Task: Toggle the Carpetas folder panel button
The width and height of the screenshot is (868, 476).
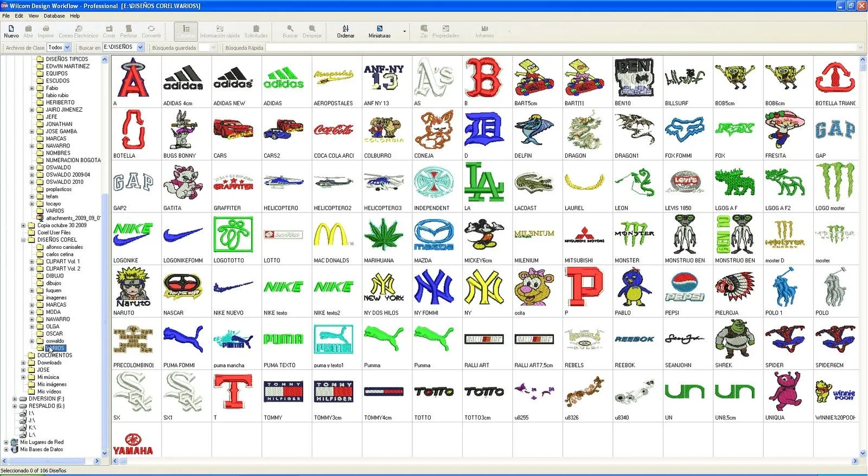Action: [186, 31]
